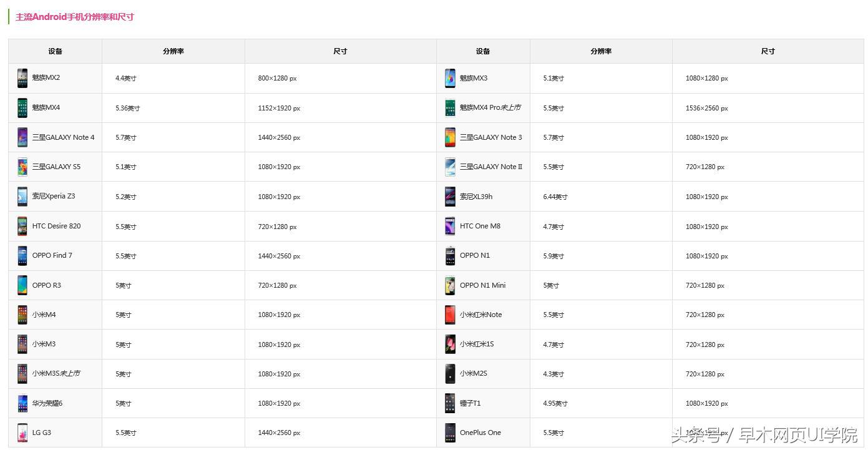Viewport: 868px width, 450px height.
Task: Click the OPPO Find 7 phone icon
Action: [22, 256]
